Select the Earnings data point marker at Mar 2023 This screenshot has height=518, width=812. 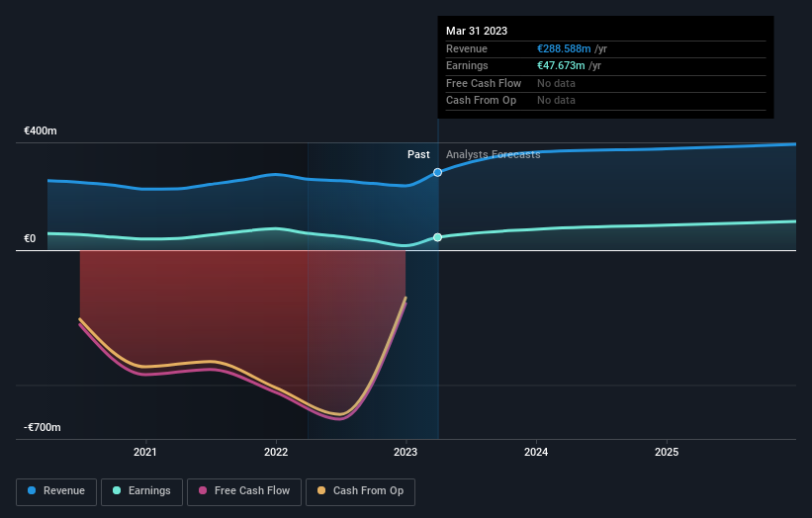[x=437, y=237]
